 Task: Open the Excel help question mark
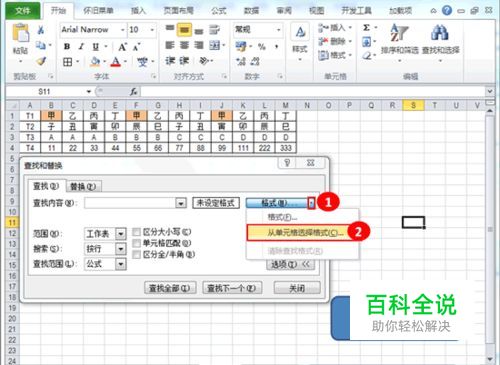click(447, 11)
